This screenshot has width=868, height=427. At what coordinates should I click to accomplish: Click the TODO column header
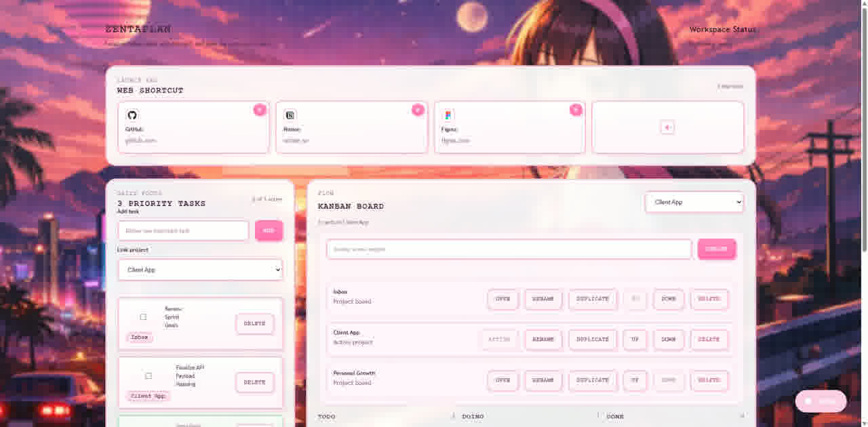click(x=327, y=416)
